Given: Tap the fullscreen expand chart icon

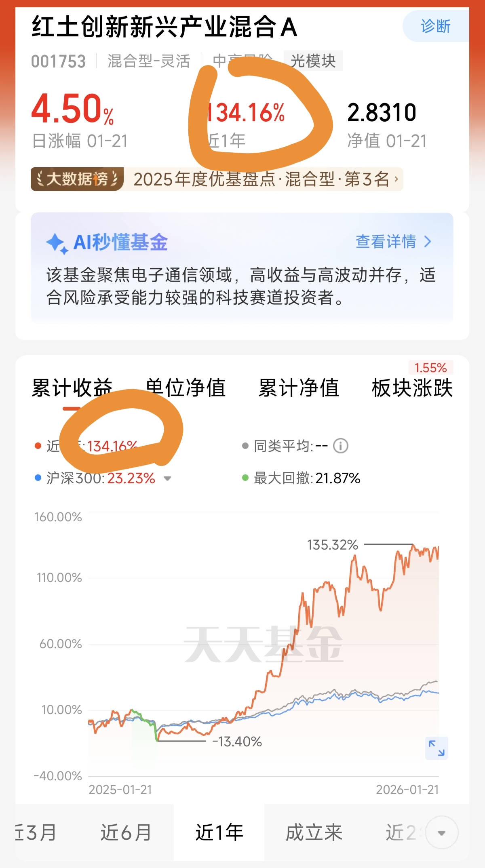Looking at the screenshot, I should click(x=436, y=748).
